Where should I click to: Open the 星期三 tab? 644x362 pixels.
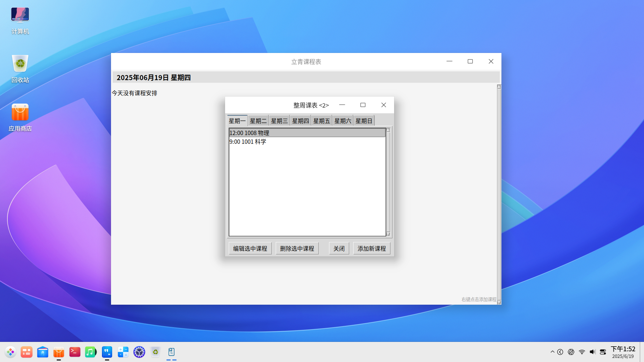tap(279, 121)
